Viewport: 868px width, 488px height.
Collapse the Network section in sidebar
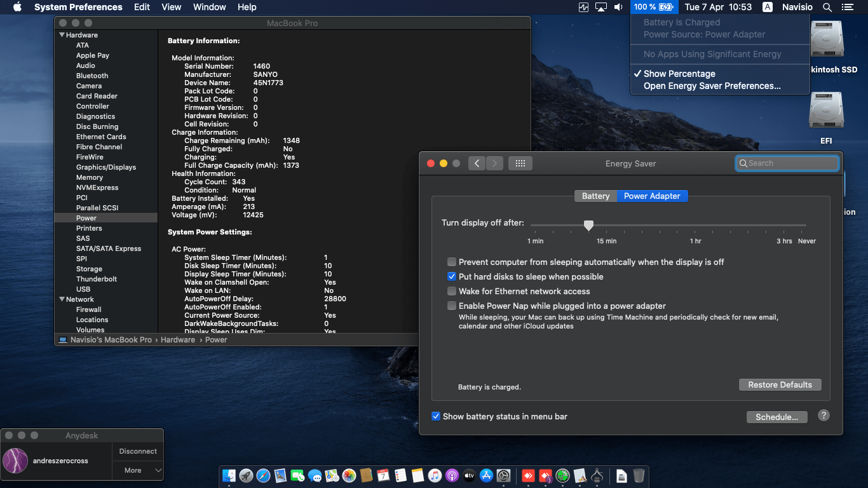pyautogui.click(x=62, y=299)
